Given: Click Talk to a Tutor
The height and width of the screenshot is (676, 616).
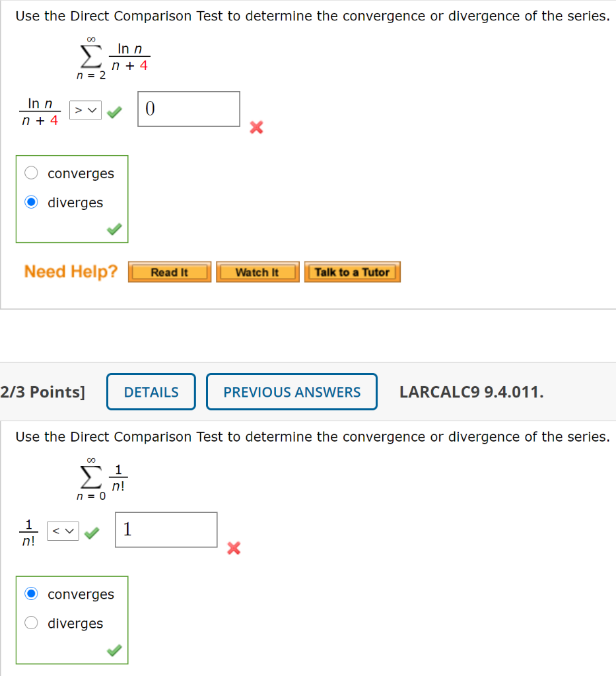Looking at the screenshot, I should [x=352, y=271].
